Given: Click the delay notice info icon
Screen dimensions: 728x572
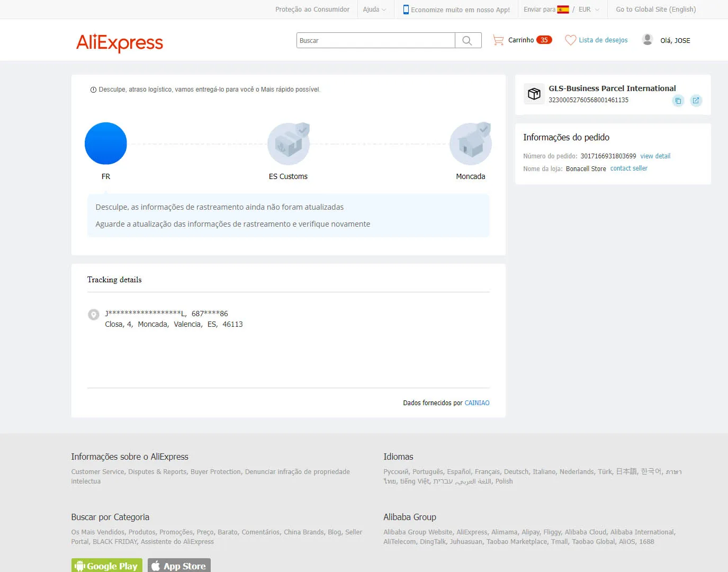Looking at the screenshot, I should coord(93,90).
